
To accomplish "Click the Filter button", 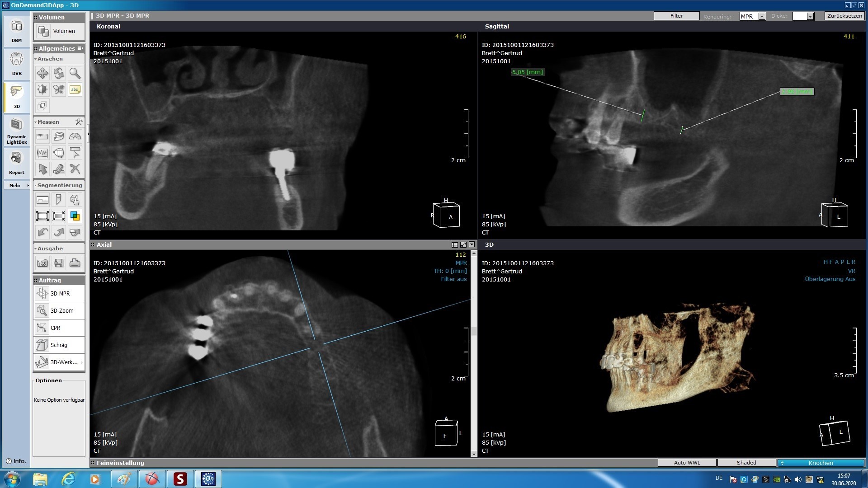I will (x=676, y=16).
